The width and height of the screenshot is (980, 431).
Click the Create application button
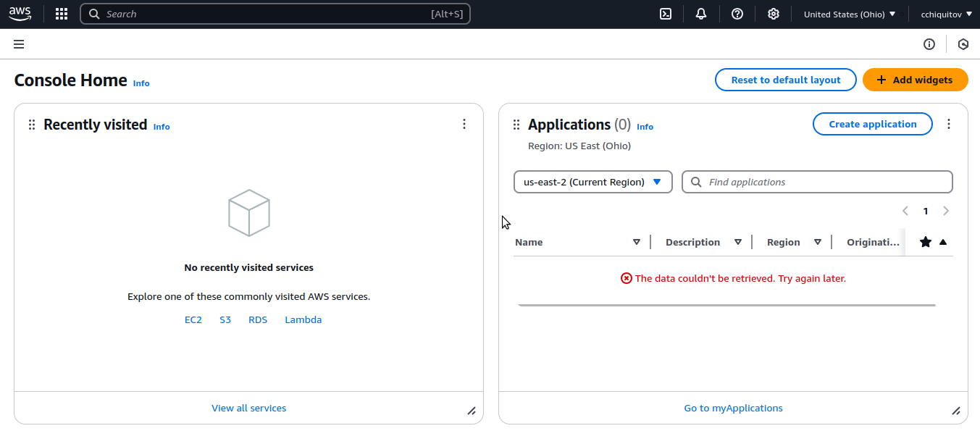[873, 124]
